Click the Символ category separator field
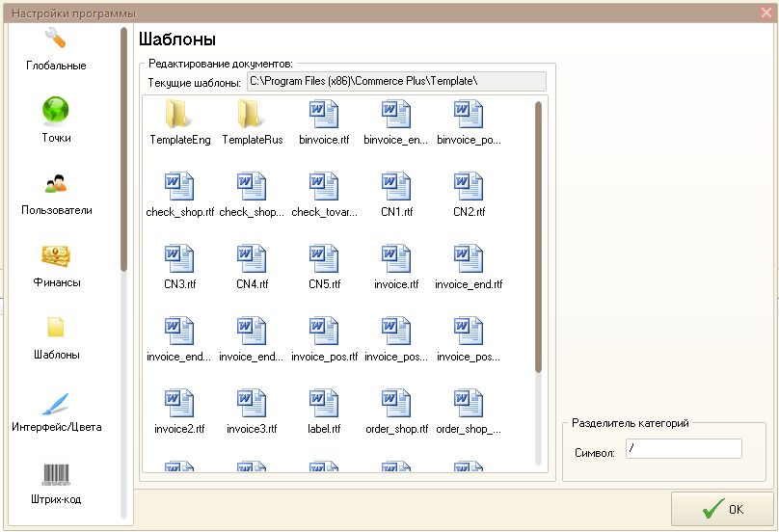Screen dimensions: 779x532 pos(684,448)
